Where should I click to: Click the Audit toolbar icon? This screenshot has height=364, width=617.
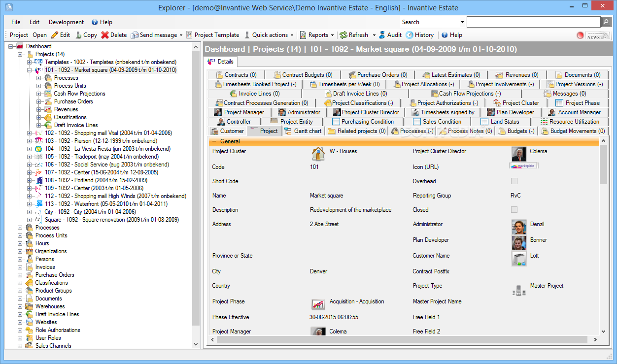[382, 35]
